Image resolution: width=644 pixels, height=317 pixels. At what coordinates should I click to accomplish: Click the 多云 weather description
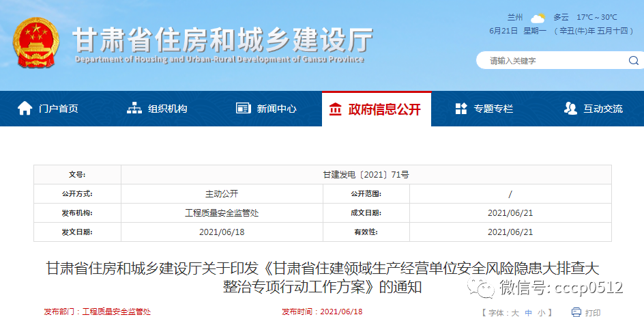[561, 17]
